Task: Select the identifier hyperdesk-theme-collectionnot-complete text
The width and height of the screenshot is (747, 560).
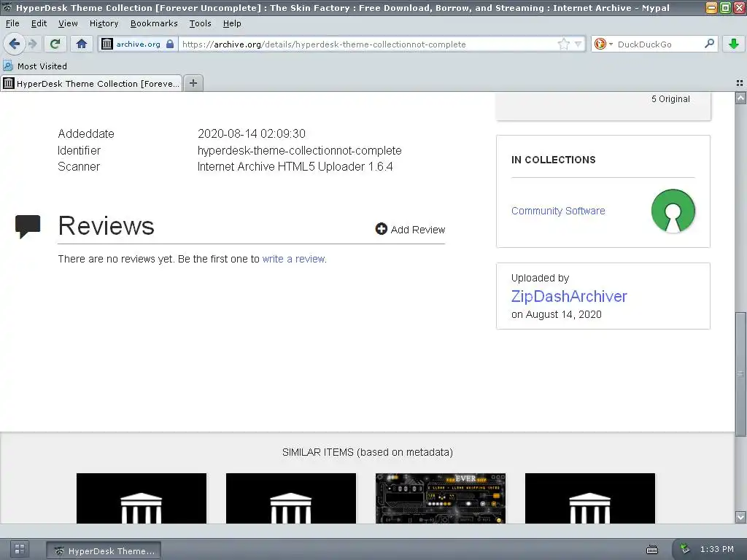Action: tap(300, 150)
